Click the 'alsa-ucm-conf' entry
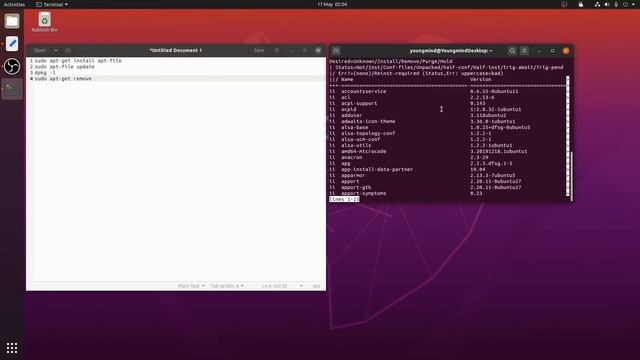 [361, 139]
